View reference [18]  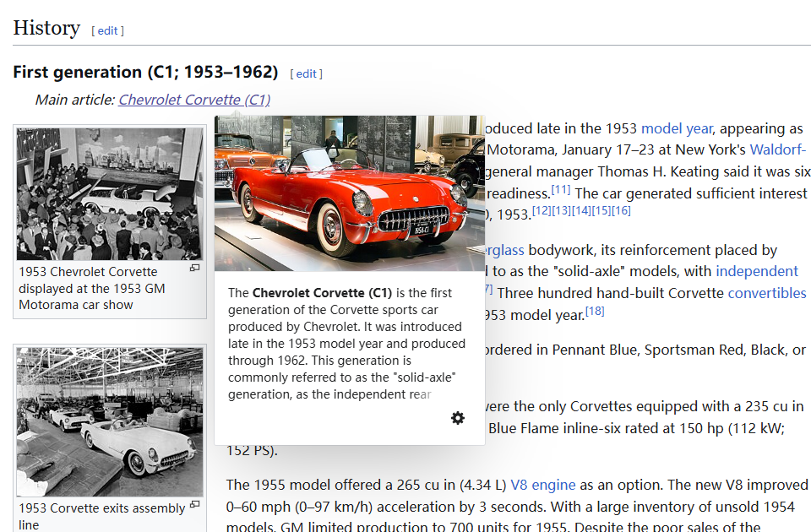[x=595, y=311]
